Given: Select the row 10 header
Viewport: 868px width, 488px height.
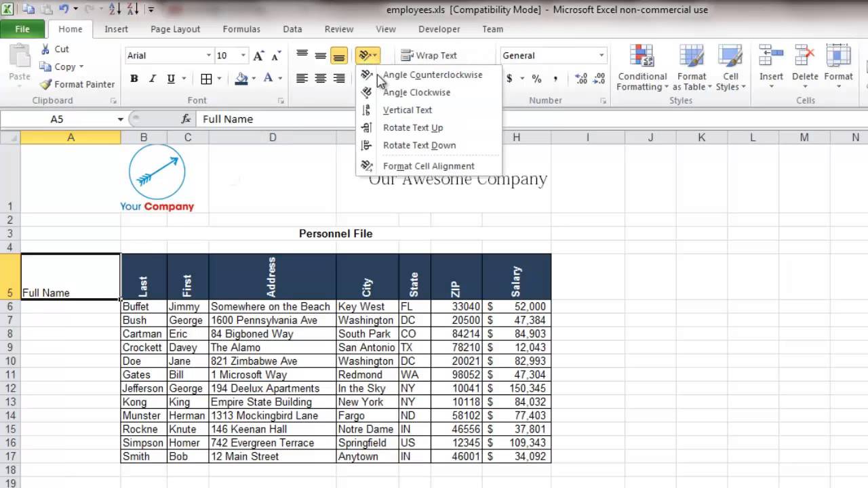Looking at the screenshot, I should click(x=10, y=361).
